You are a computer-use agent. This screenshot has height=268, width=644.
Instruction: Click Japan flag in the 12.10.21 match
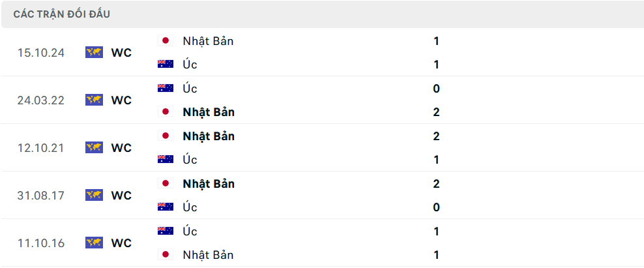pyautogui.click(x=166, y=136)
